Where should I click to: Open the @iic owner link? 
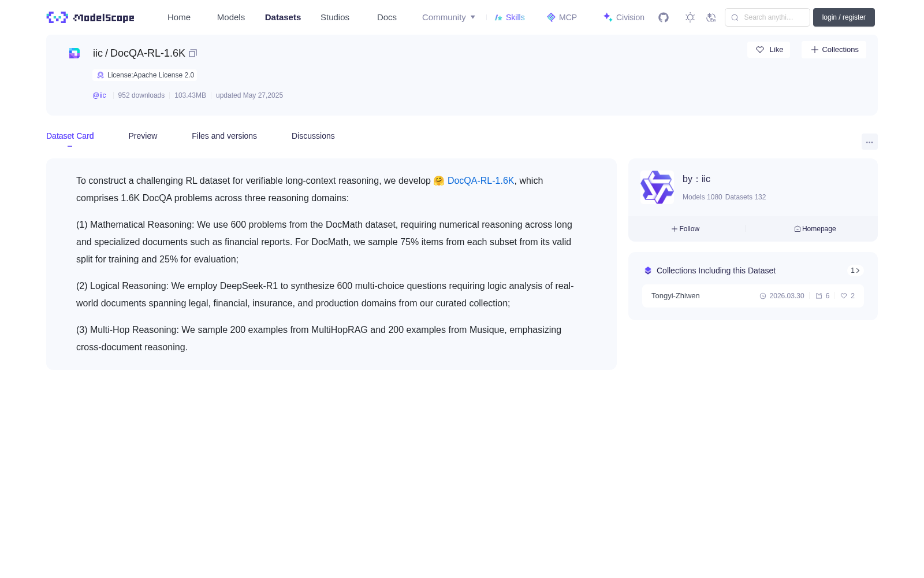pyautogui.click(x=99, y=95)
